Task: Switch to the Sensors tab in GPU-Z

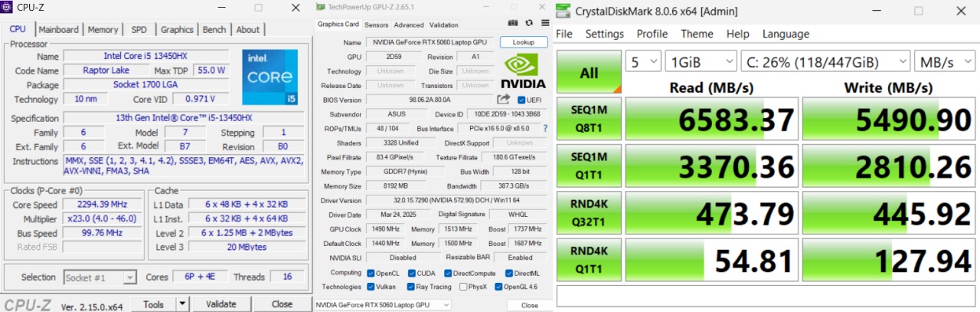Action: tap(376, 25)
